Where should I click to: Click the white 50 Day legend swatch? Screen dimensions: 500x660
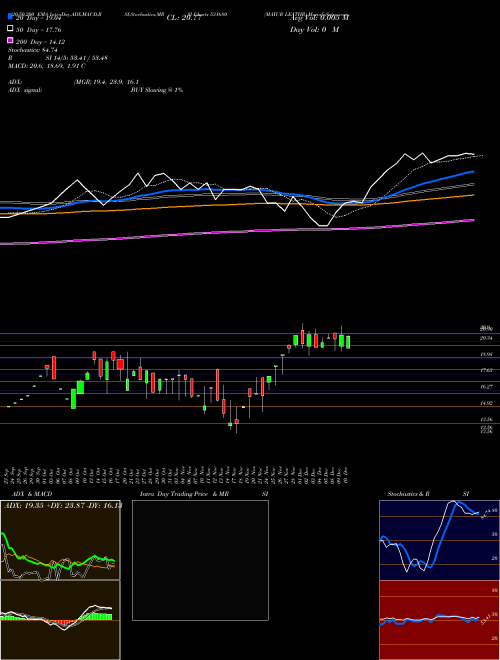tap(11, 29)
